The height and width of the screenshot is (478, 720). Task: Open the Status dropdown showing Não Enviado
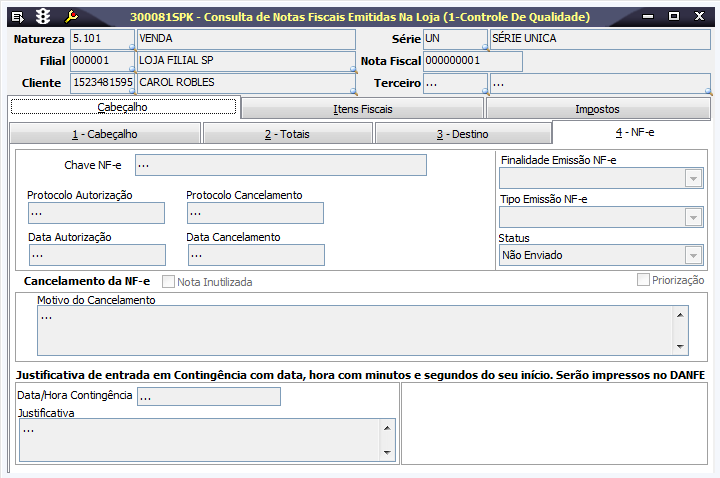click(692, 256)
